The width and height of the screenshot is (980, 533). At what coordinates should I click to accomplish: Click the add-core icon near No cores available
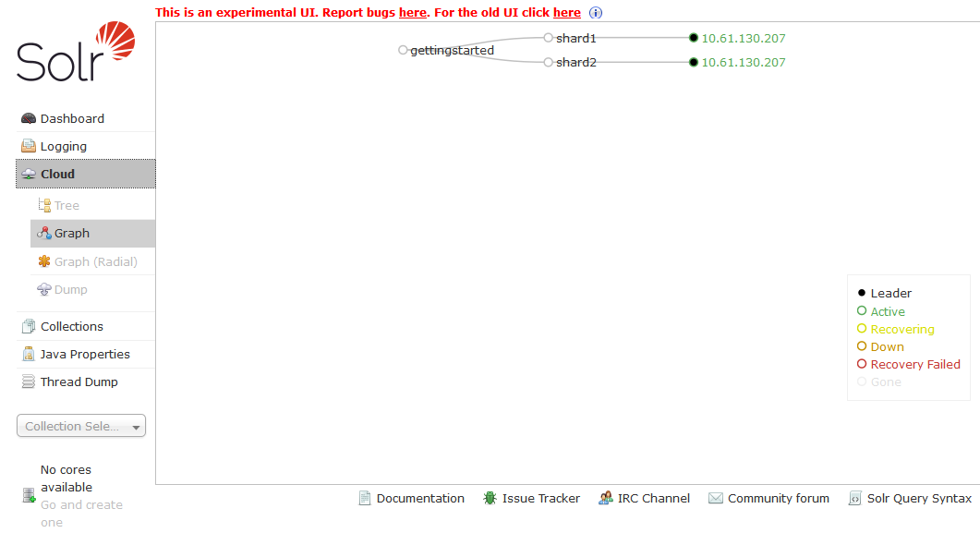click(x=29, y=495)
